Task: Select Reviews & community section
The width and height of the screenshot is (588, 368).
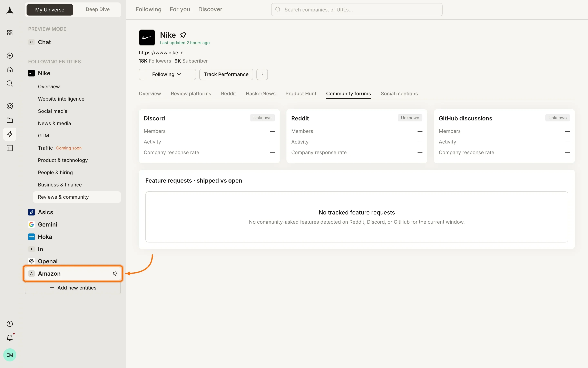Action: [x=77, y=197]
